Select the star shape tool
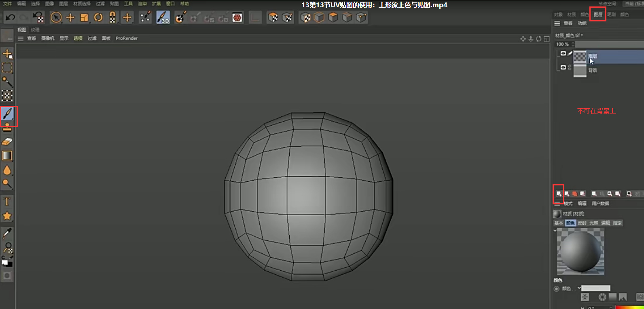This screenshot has height=309, width=644. pyautogui.click(x=7, y=216)
